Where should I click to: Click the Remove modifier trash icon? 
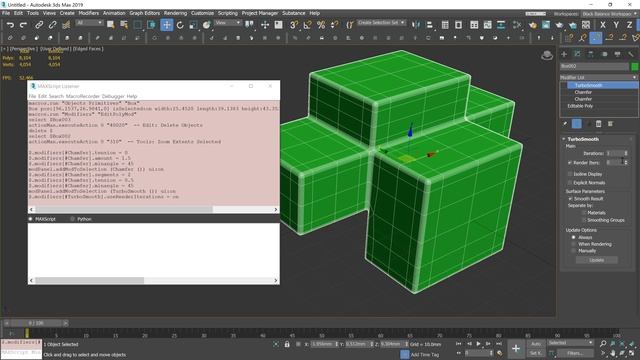click(x=598, y=124)
